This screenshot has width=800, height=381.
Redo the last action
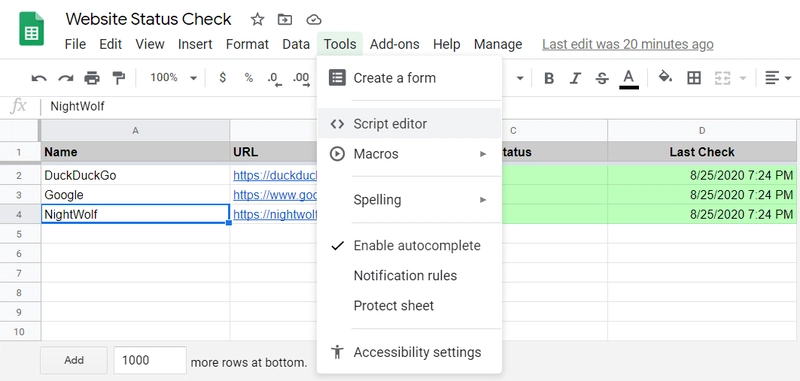65,78
